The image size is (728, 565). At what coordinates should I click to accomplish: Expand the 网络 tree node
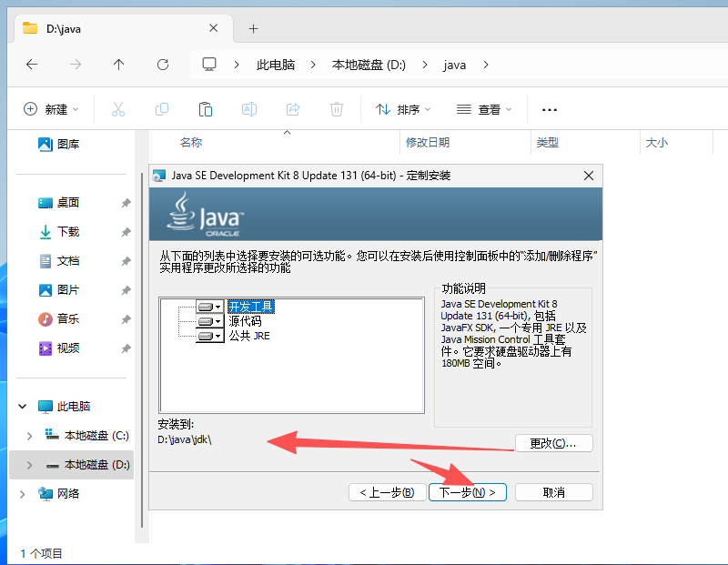coord(22,494)
